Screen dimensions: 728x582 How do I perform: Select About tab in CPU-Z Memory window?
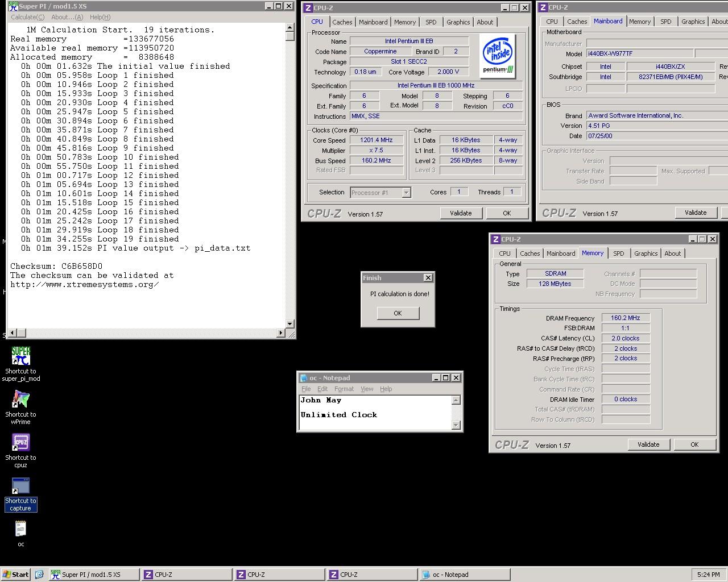coord(673,253)
